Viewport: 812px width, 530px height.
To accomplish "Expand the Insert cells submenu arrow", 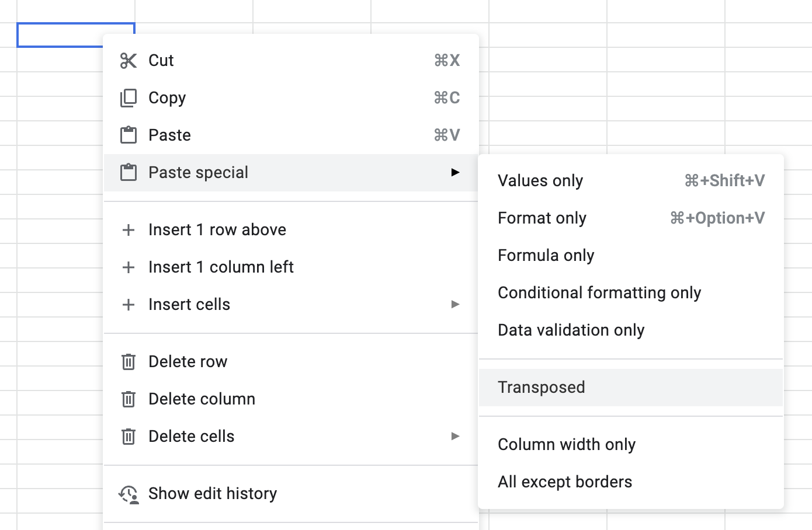I will (x=455, y=305).
